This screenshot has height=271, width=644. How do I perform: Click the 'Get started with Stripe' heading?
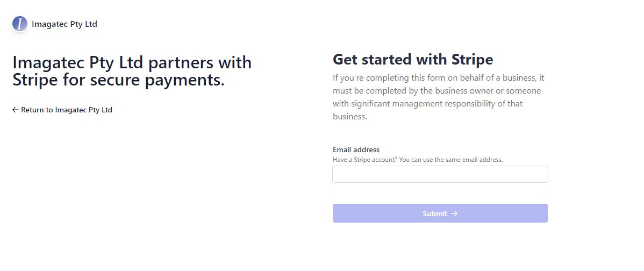click(413, 59)
